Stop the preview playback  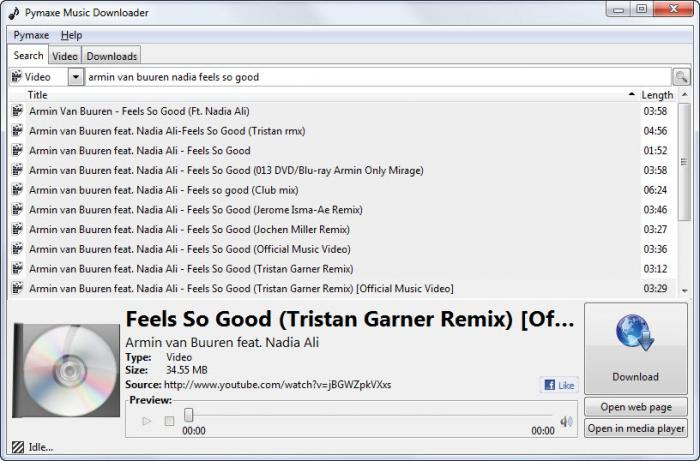click(169, 421)
